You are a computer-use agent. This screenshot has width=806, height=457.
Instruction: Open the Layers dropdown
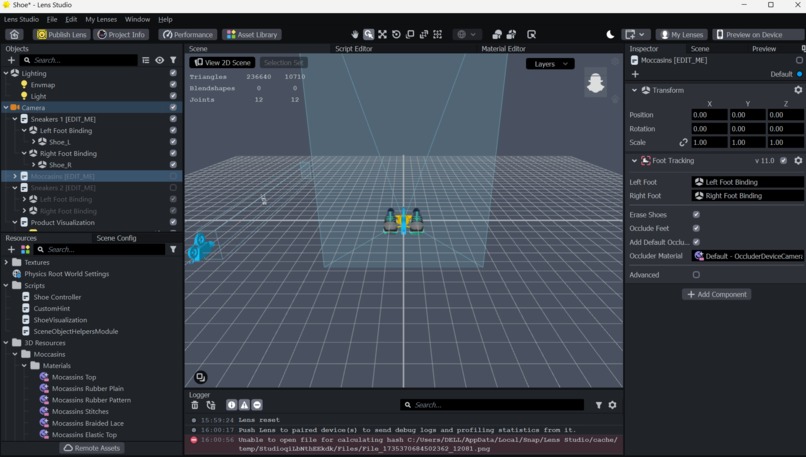tap(550, 64)
